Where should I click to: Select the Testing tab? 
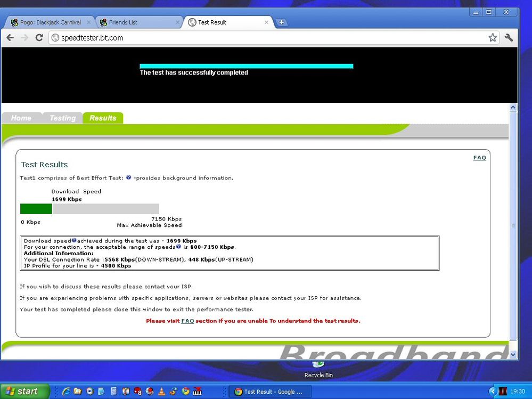(63, 118)
